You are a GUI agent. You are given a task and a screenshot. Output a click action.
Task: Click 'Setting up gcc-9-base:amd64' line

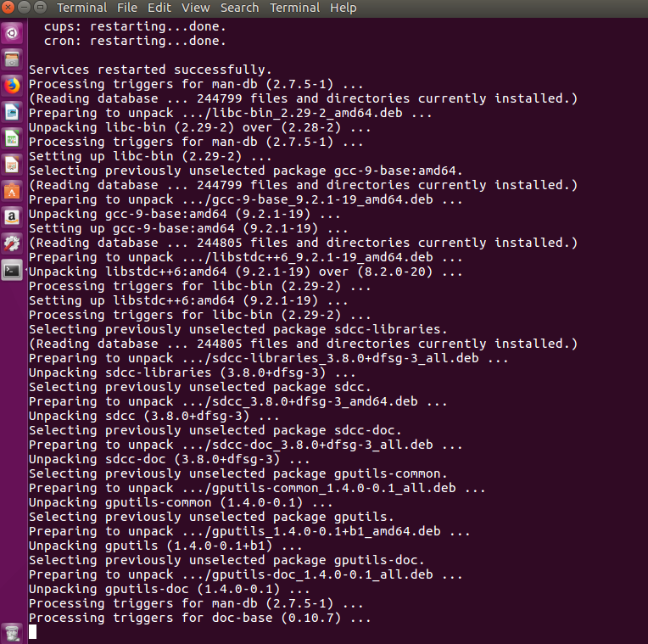point(188,228)
